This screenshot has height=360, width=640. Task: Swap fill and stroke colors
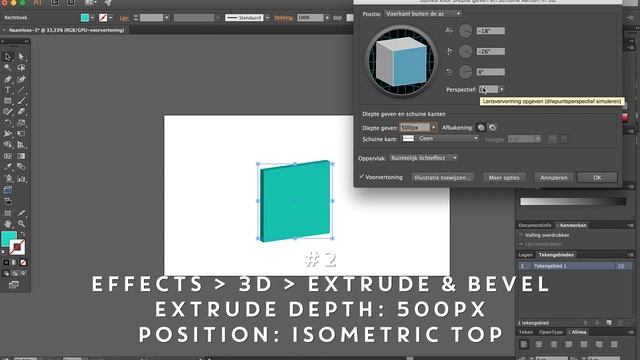22,234
